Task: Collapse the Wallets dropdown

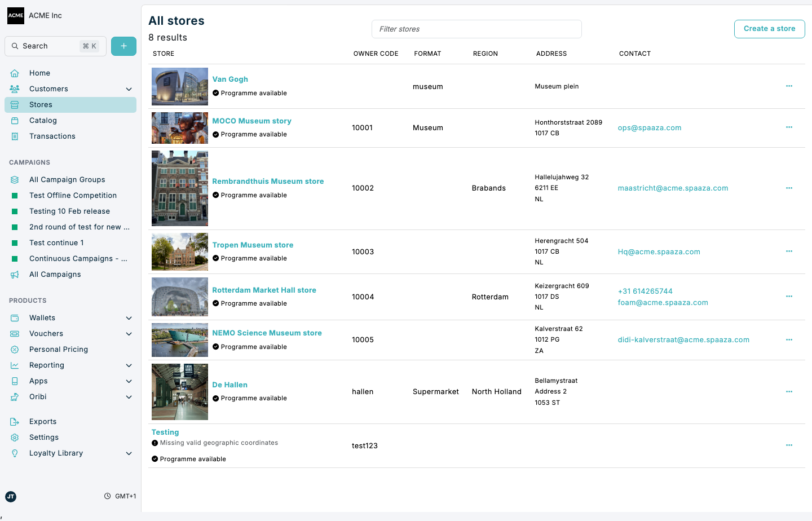Action: (x=129, y=317)
